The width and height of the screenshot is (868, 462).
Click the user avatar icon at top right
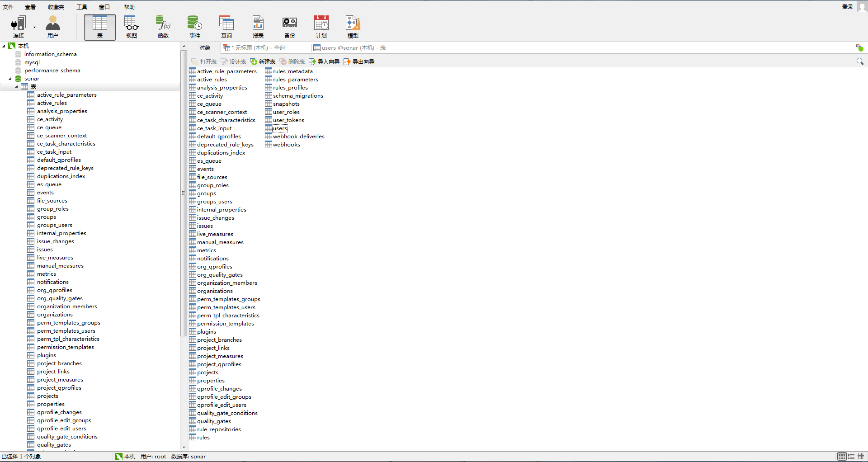pyautogui.click(x=862, y=6)
